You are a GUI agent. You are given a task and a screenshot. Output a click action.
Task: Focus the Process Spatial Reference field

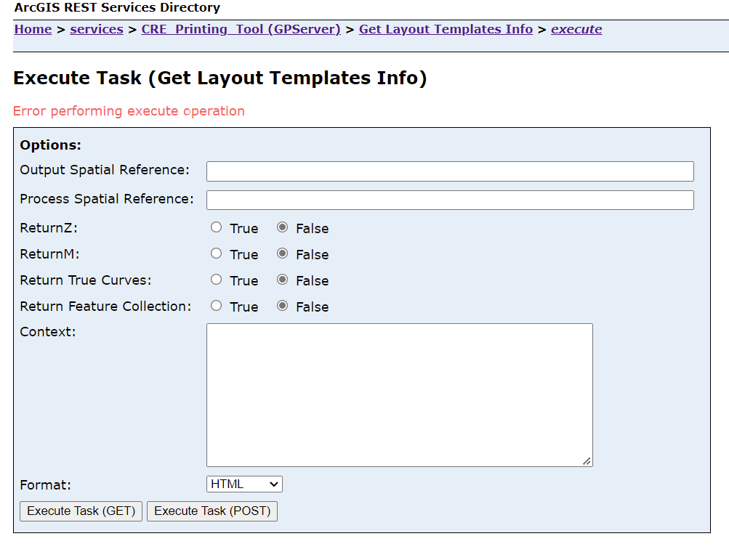450,200
